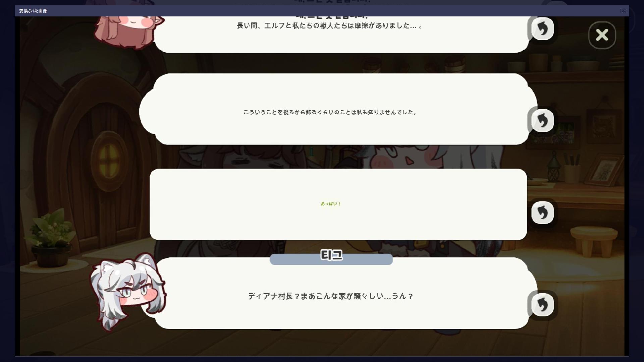Click the '티그' speaker name tag
This screenshot has width=644, height=362.
click(331, 257)
